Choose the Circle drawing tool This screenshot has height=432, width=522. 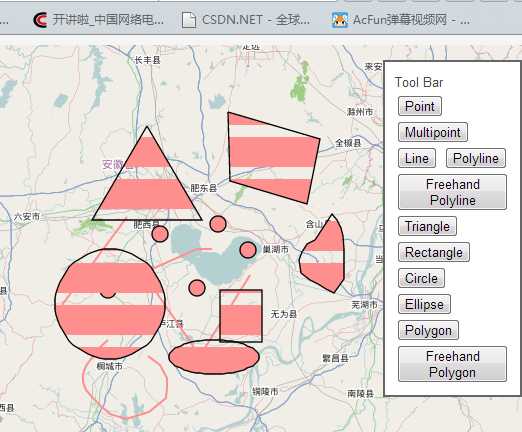click(421, 278)
